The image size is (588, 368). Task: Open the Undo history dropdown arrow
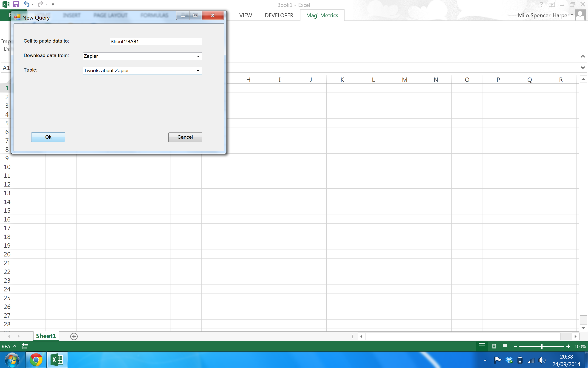[33, 4]
